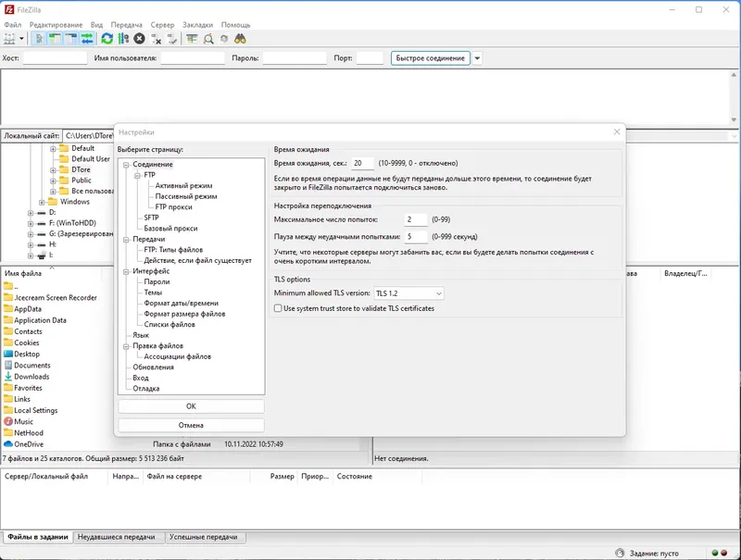Open the Пароли settings page
Screen dimensions: 741x560
pos(157,282)
